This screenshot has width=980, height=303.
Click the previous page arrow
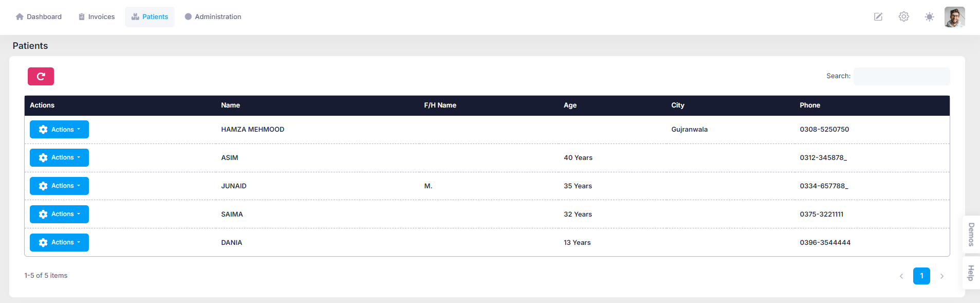[x=901, y=276]
